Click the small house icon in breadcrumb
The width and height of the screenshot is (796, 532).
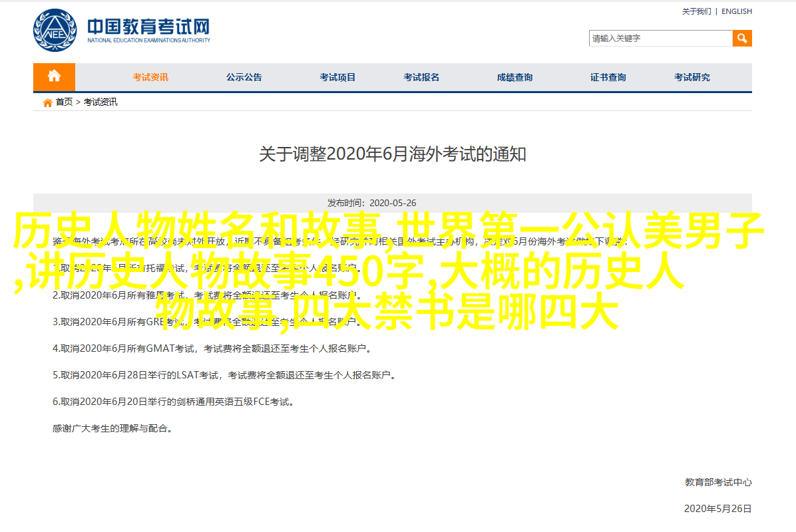tap(48, 102)
